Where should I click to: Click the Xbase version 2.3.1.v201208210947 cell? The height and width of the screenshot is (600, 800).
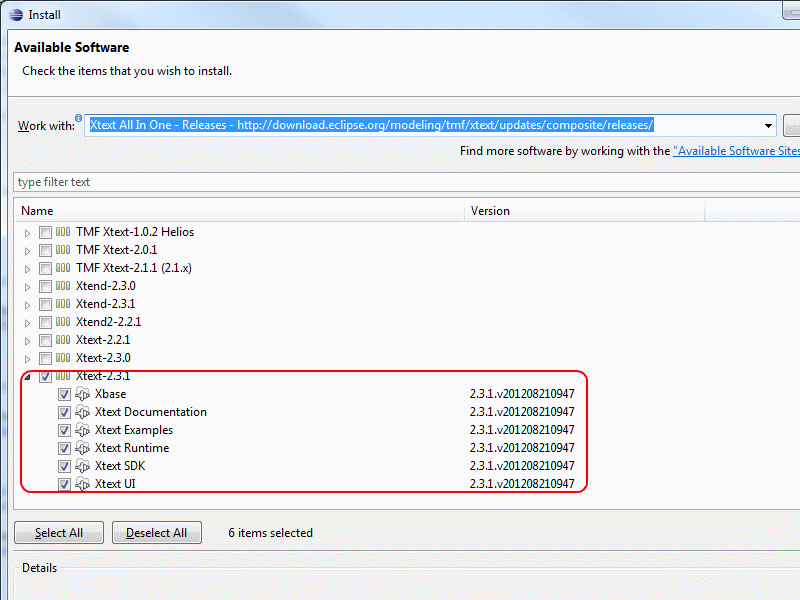(522, 394)
